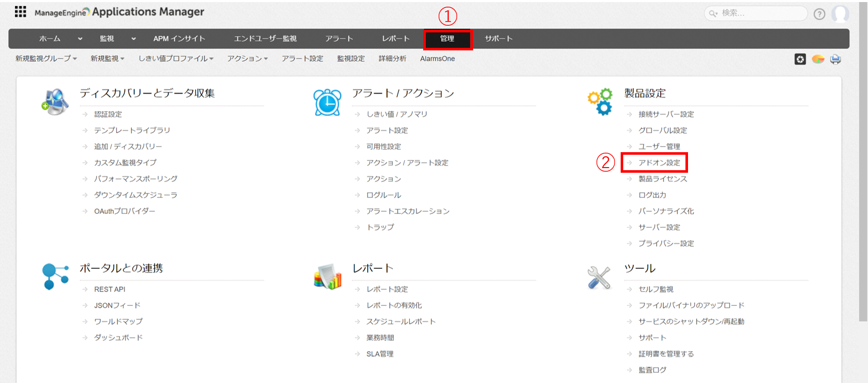The width and height of the screenshot is (868, 383).
Task: Open 詳細分析 in the sub-toolbar
Action: click(x=392, y=59)
